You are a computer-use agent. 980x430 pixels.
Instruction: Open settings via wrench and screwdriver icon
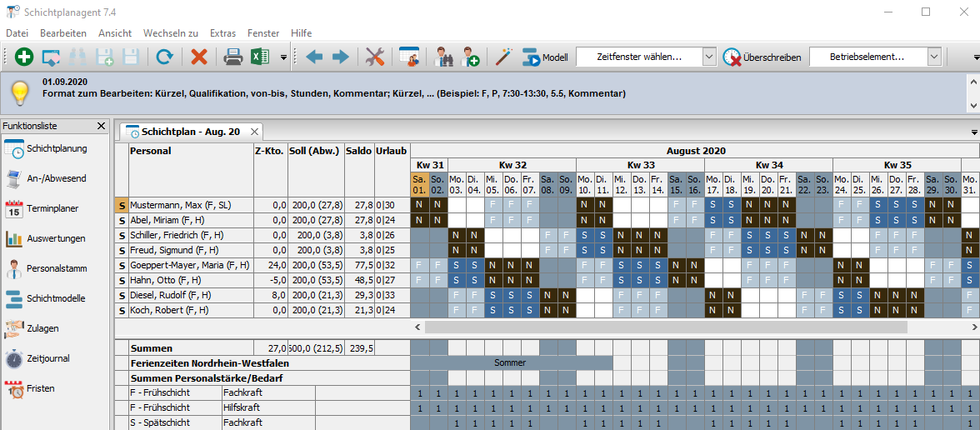(374, 57)
